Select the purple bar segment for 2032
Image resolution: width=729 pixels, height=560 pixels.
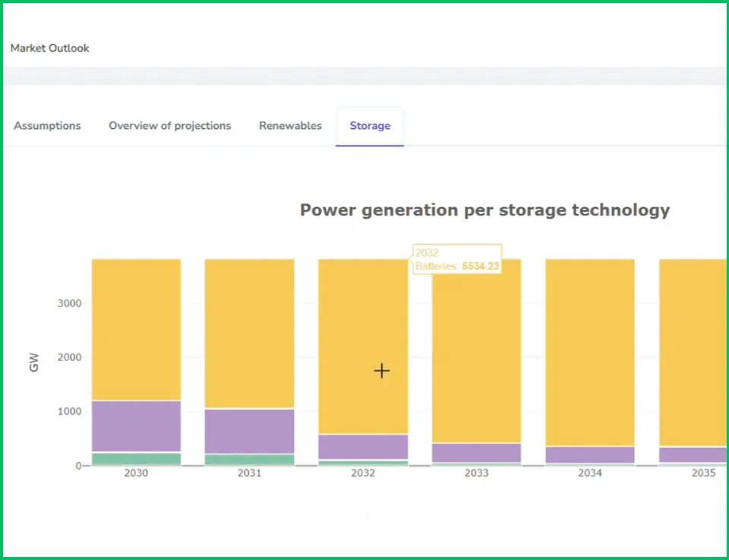tap(363, 447)
